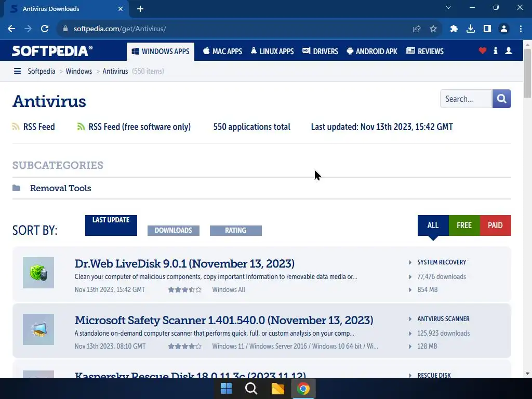Open the Mac Apps section
The image size is (532, 399).
[x=222, y=51]
